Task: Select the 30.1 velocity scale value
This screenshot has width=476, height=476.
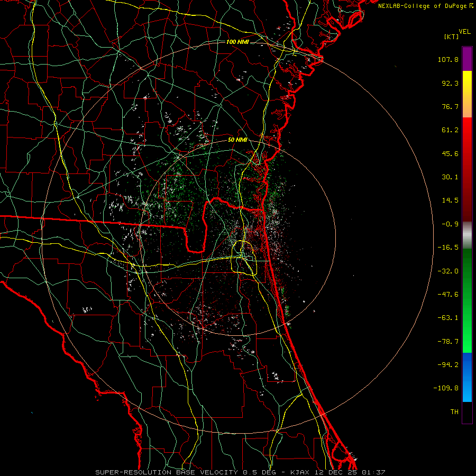Action: tap(450, 177)
